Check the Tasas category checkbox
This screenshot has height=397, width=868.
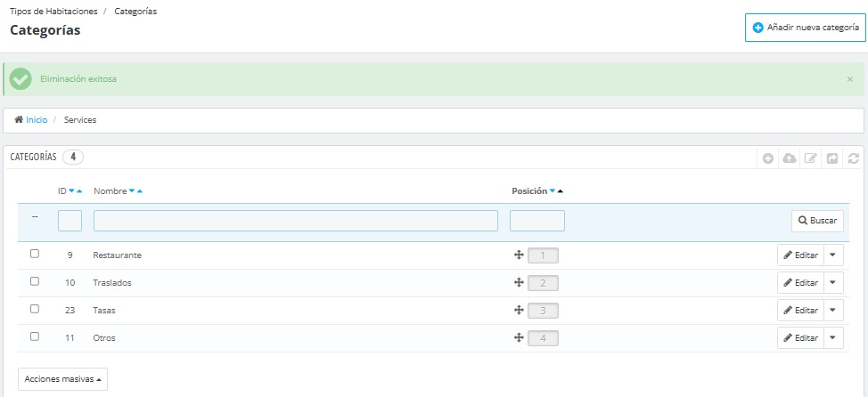point(35,309)
